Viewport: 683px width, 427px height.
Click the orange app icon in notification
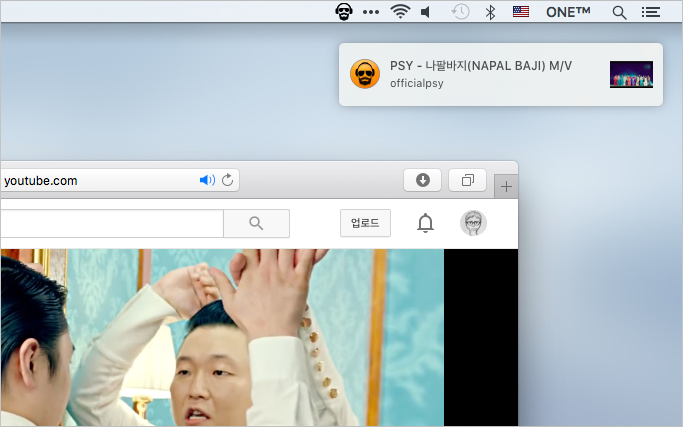point(365,74)
